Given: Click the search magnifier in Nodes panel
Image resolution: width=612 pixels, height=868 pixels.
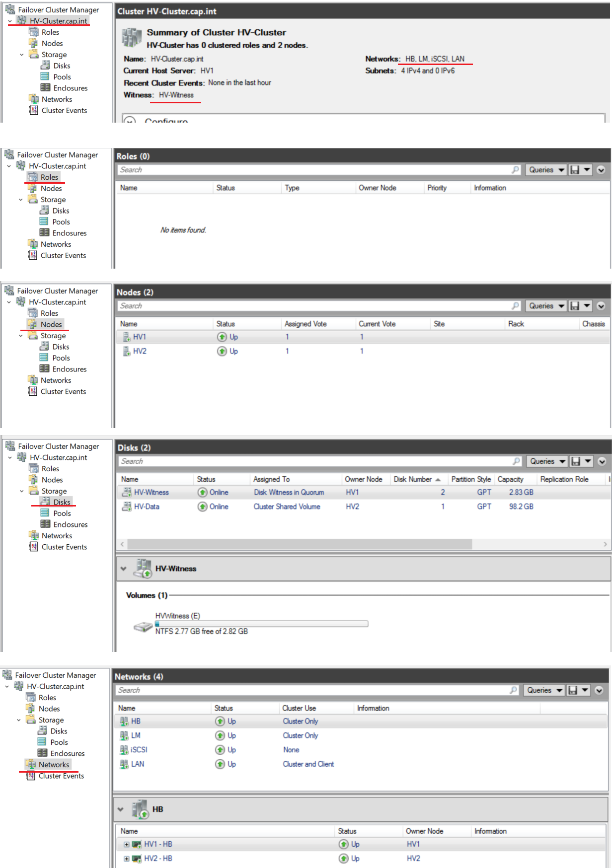Looking at the screenshot, I should point(516,306).
